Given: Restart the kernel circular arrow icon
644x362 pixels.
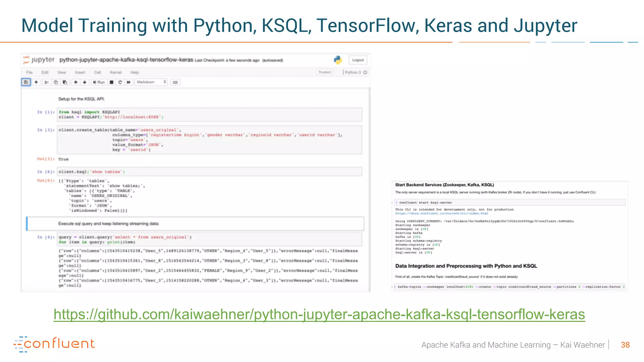Looking at the screenshot, I should point(120,82).
